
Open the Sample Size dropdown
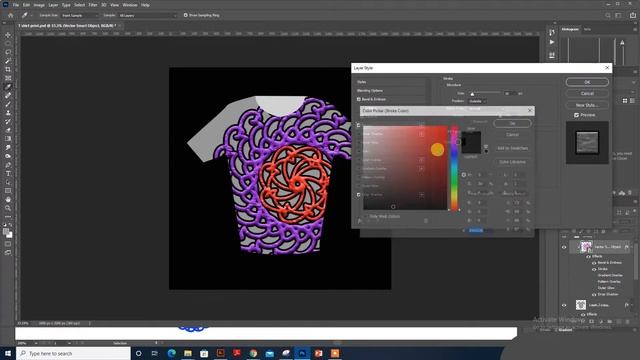tap(80, 15)
